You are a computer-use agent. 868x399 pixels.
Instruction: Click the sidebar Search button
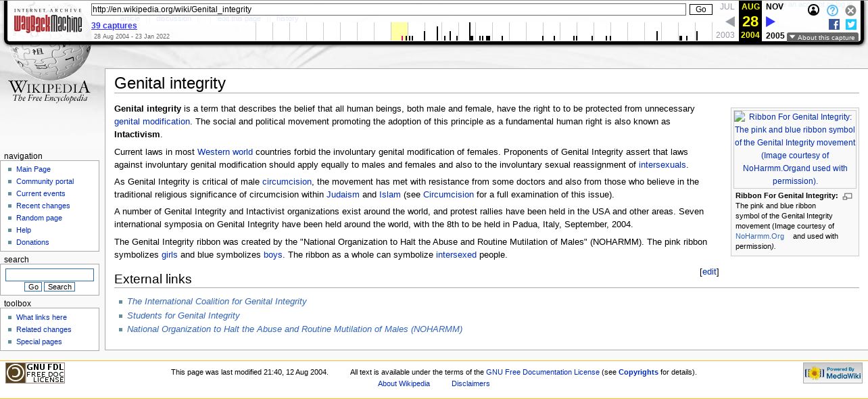click(59, 287)
